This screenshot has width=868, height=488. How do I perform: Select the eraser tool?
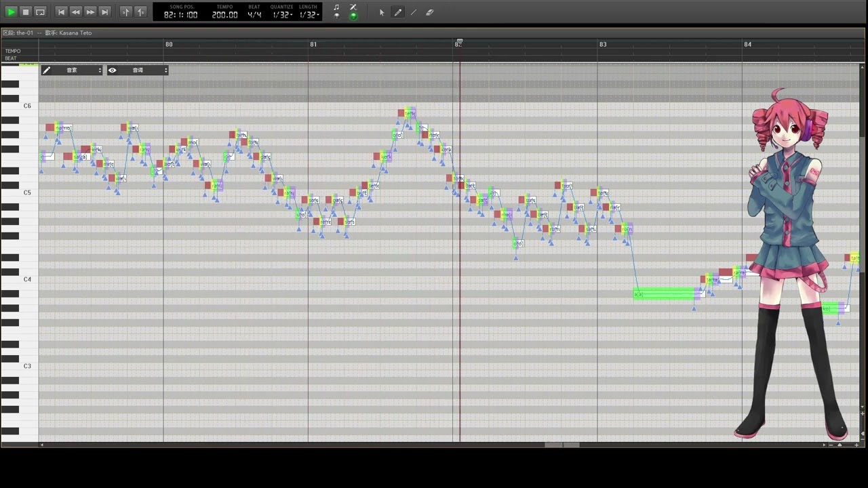pyautogui.click(x=430, y=12)
